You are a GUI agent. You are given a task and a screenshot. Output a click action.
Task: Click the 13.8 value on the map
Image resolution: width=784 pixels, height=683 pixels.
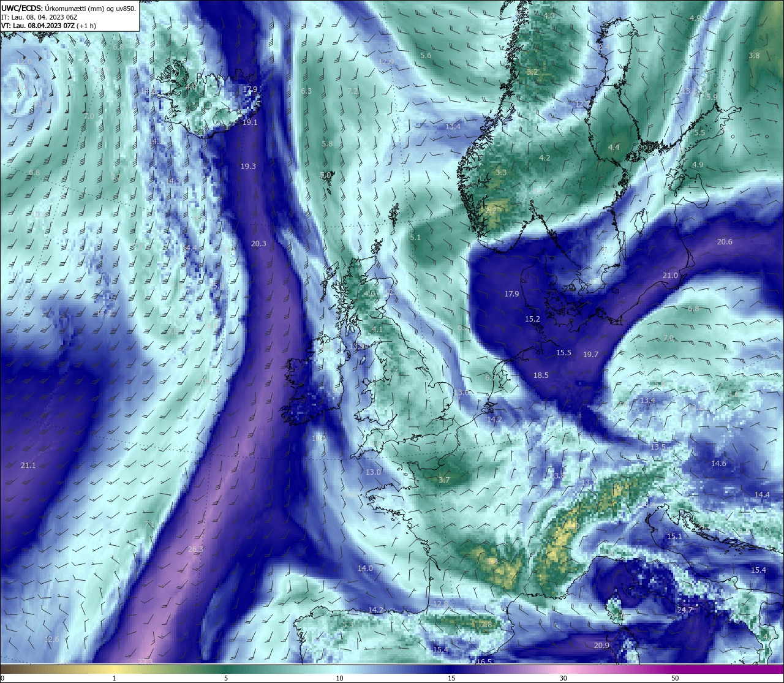point(557,476)
